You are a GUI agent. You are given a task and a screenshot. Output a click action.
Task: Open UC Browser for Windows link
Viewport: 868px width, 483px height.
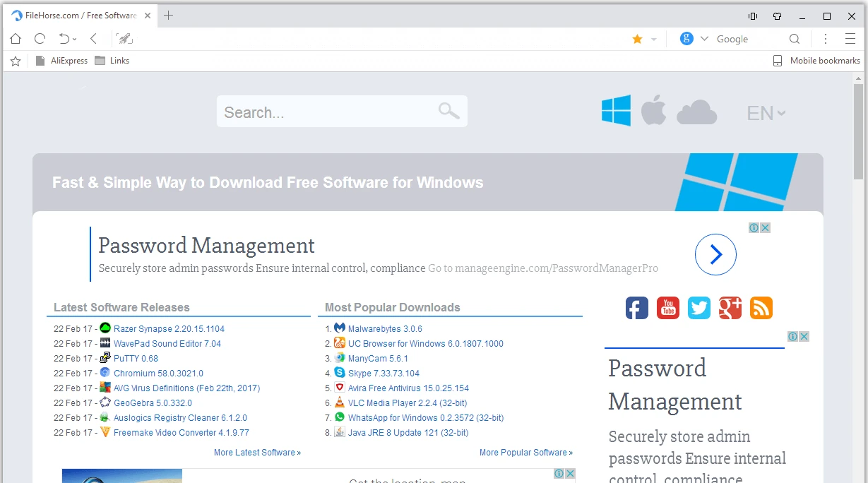[426, 344]
